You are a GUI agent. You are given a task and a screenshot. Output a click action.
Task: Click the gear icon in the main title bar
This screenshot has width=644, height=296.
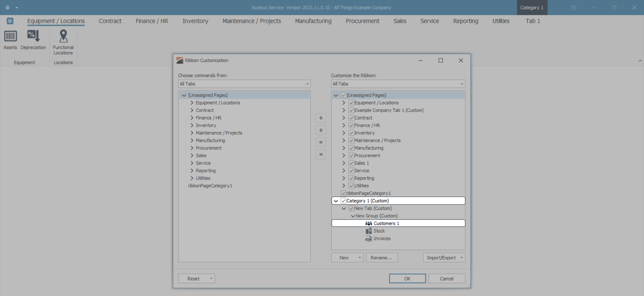tap(7, 7)
